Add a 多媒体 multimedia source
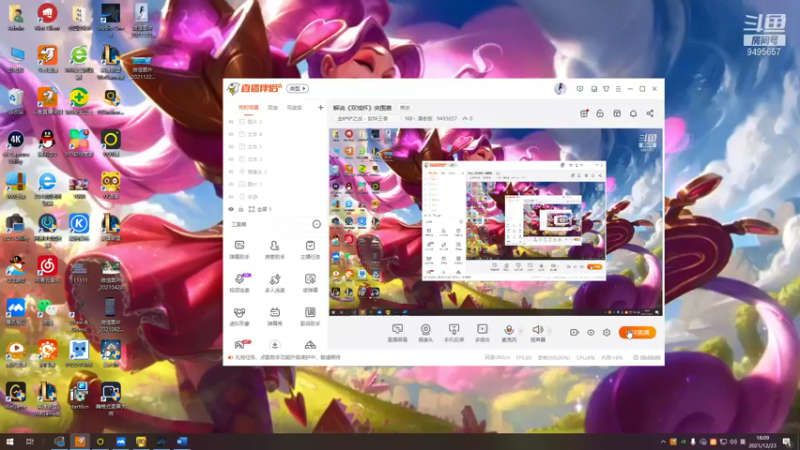 [x=482, y=333]
